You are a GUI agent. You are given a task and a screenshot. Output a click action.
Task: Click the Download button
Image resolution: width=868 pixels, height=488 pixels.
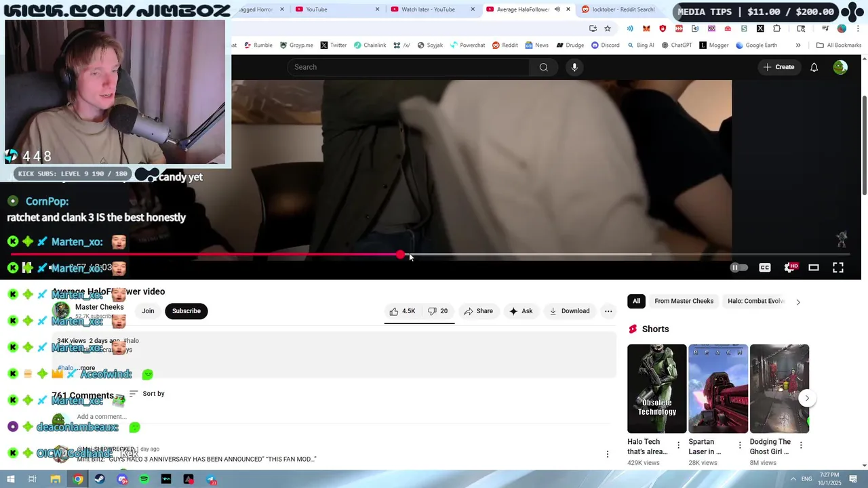point(569,311)
